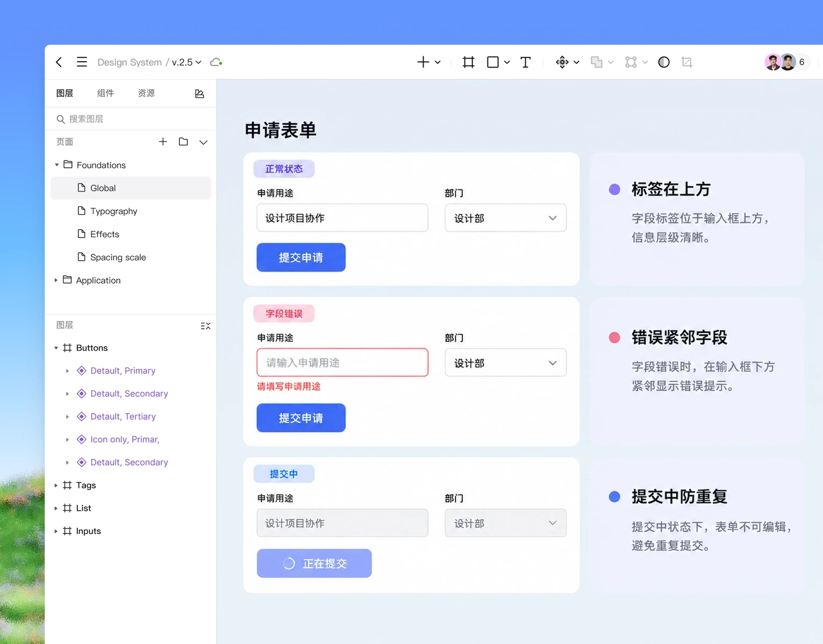Expand the Application folder

pyautogui.click(x=56, y=280)
